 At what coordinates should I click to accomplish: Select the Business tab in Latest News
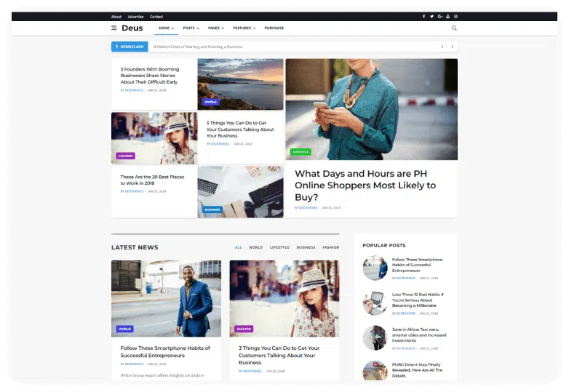click(x=306, y=247)
